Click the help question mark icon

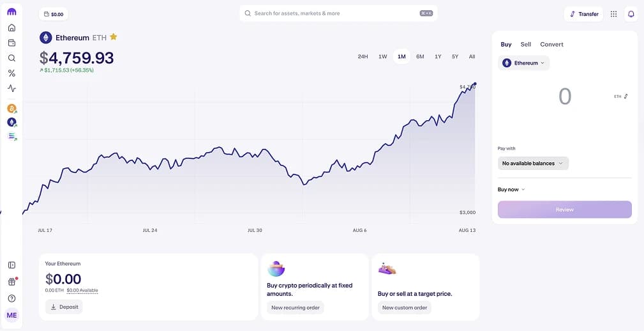pos(11,298)
